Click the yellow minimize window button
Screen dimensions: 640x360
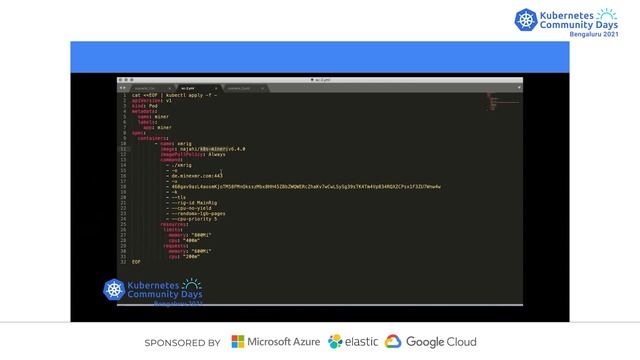point(126,80)
